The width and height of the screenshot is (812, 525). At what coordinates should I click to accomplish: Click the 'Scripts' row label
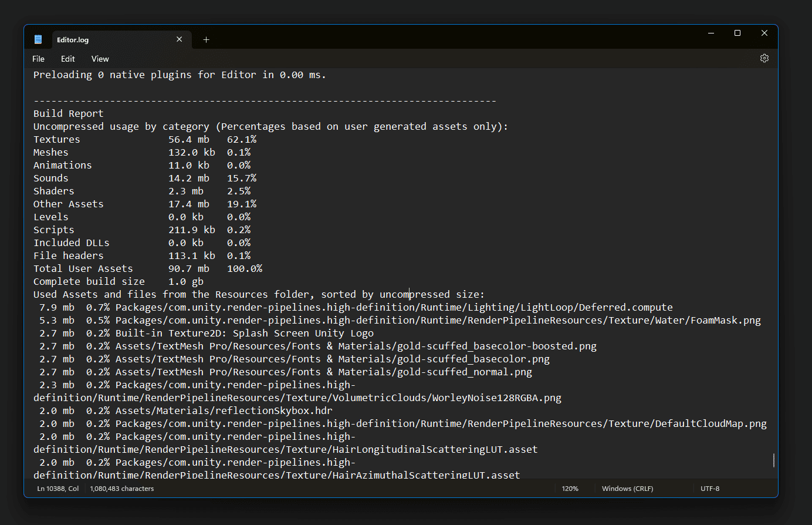point(53,230)
